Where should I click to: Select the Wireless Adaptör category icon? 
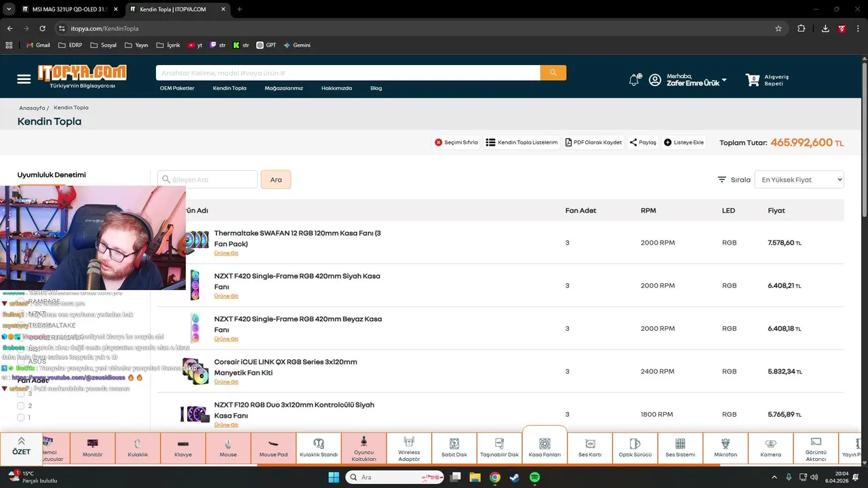pyautogui.click(x=409, y=441)
